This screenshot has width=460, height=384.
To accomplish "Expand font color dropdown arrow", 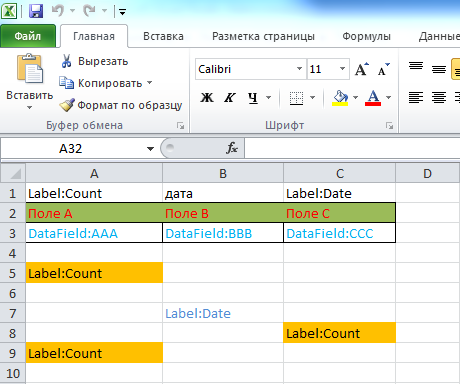I will pyautogui.click(x=388, y=97).
